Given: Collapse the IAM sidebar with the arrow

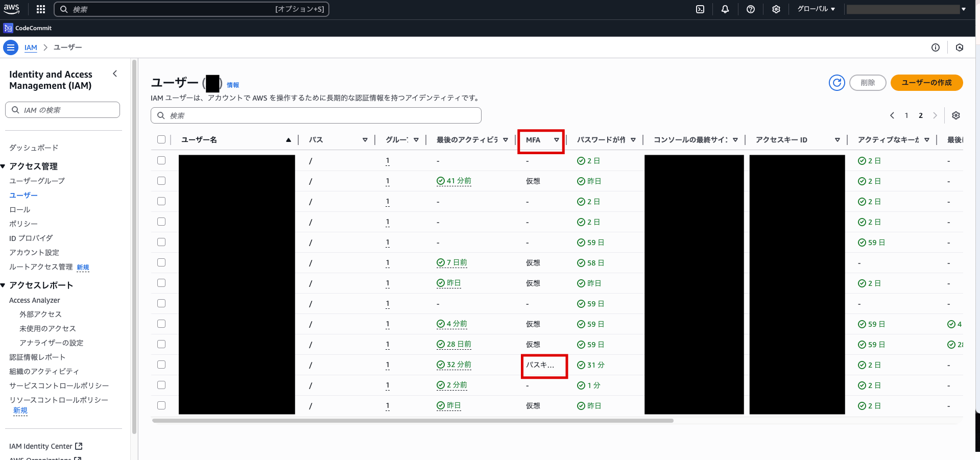Looking at the screenshot, I should (x=115, y=74).
